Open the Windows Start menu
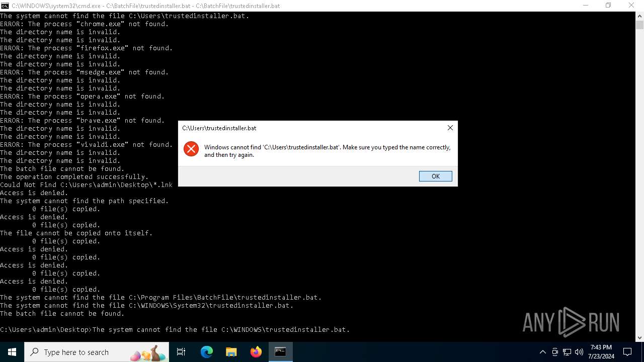The height and width of the screenshot is (362, 644). point(12,352)
